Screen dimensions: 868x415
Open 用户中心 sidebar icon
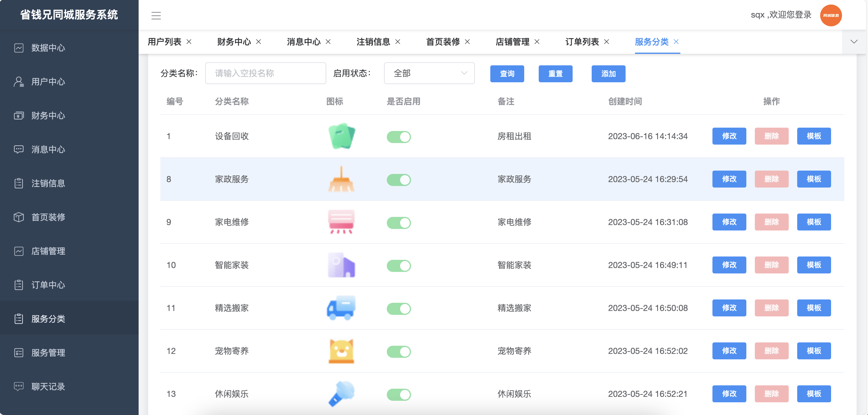click(x=19, y=82)
